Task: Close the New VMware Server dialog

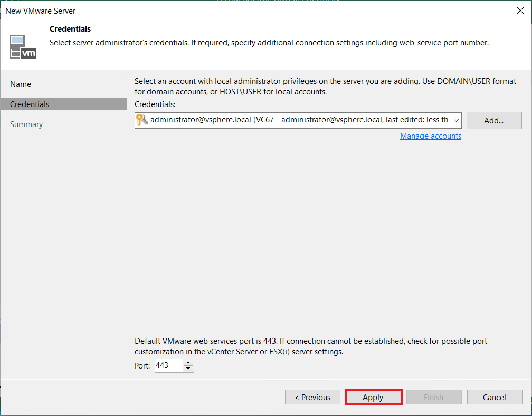Action: click(520, 11)
